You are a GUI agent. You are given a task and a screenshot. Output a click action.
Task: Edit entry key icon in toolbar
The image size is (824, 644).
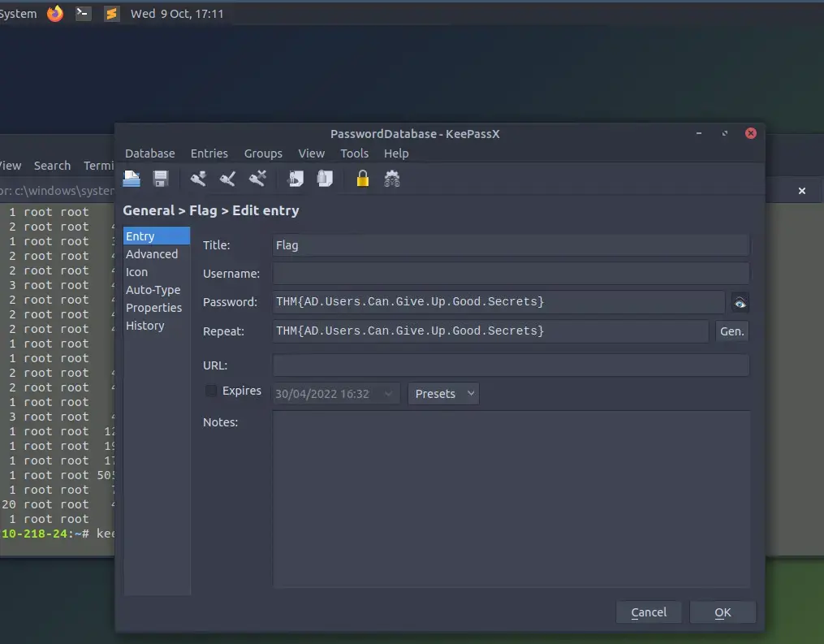[x=227, y=179]
